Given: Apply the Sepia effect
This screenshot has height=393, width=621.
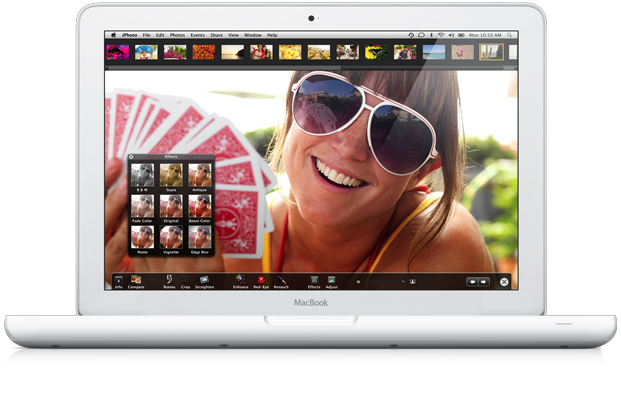Looking at the screenshot, I should [x=171, y=177].
